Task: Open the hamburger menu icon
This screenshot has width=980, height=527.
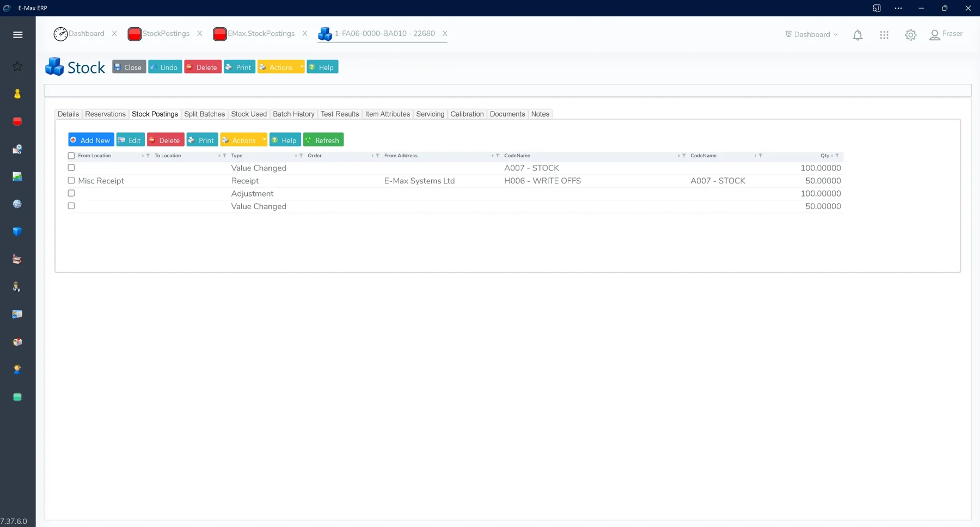Action: tap(17, 35)
